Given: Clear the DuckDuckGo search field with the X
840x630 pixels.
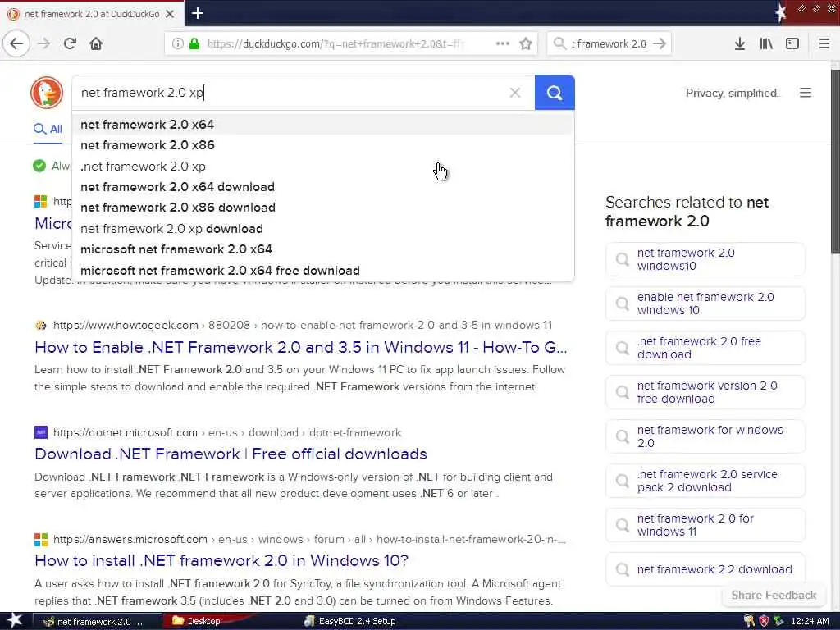Looking at the screenshot, I should (x=515, y=93).
